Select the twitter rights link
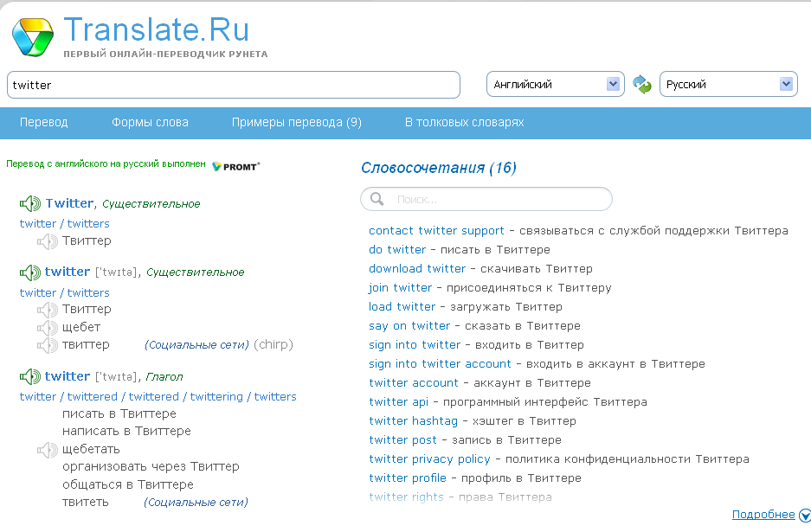811x532 pixels. coord(407,497)
